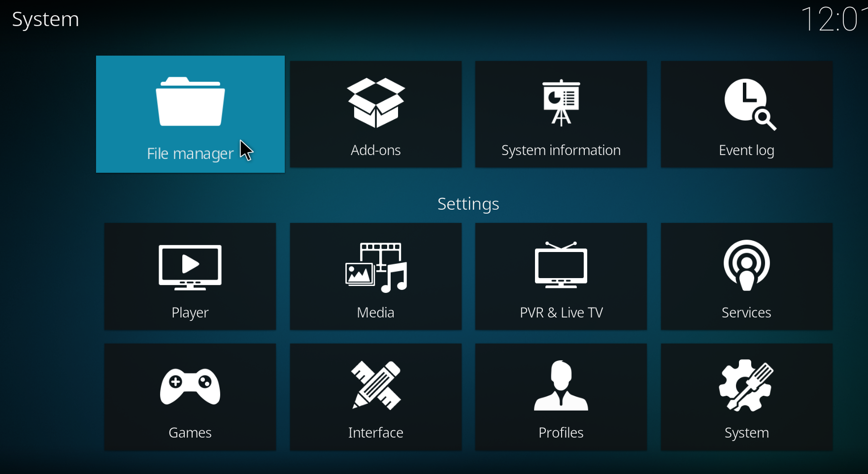Click the "PVR & Live TV" label
Image resolution: width=868 pixels, height=474 pixels.
point(561,313)
